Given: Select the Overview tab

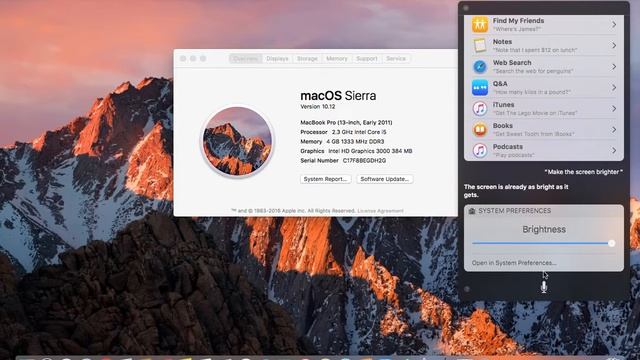Looking at the screenshot, I should (245, 59).
